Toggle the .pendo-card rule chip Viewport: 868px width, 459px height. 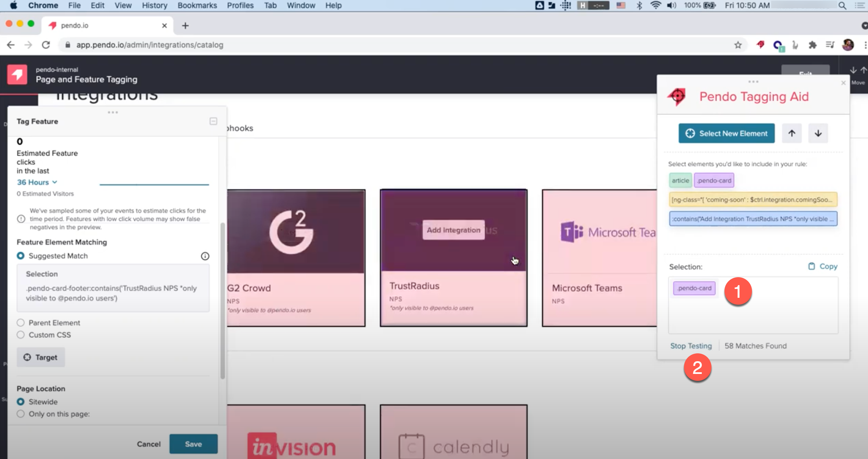714,180
